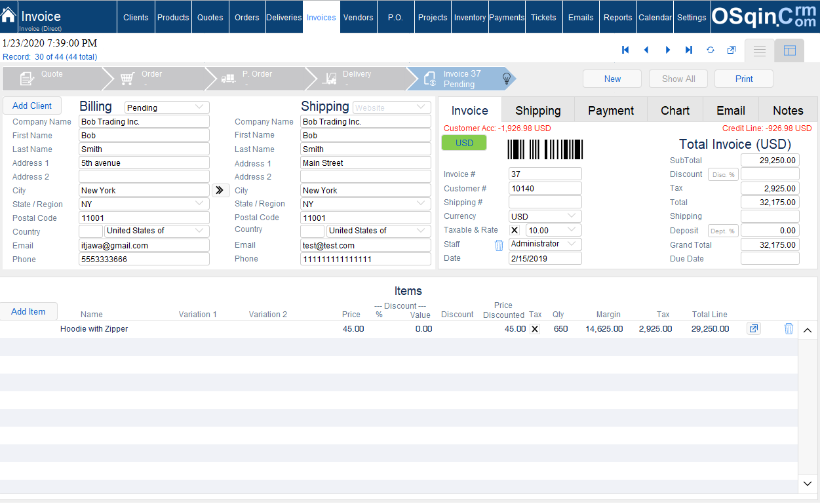Click the invoice barcode image
Image resolution: width=820 pixels, height=504 pixels.
(x=545, y=149)
